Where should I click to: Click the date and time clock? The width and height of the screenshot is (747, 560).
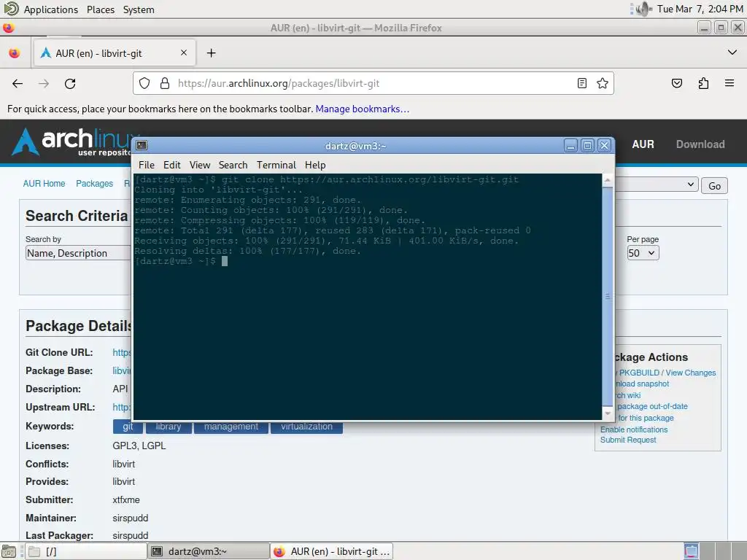(x=700, y=9)
